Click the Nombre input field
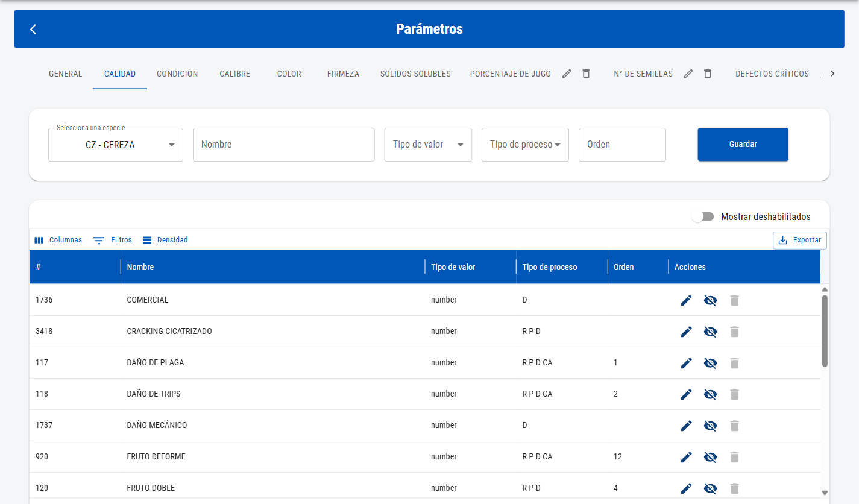 (x=284, y=145)
